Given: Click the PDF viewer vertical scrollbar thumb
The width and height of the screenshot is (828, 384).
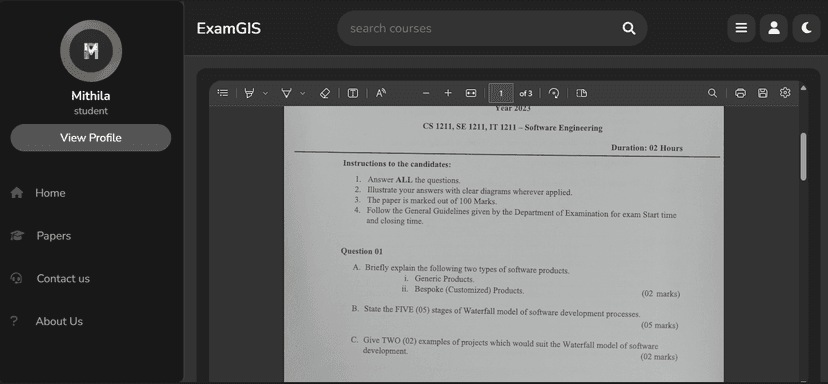Looking at the screenshot, I should [x=804, y=157].
